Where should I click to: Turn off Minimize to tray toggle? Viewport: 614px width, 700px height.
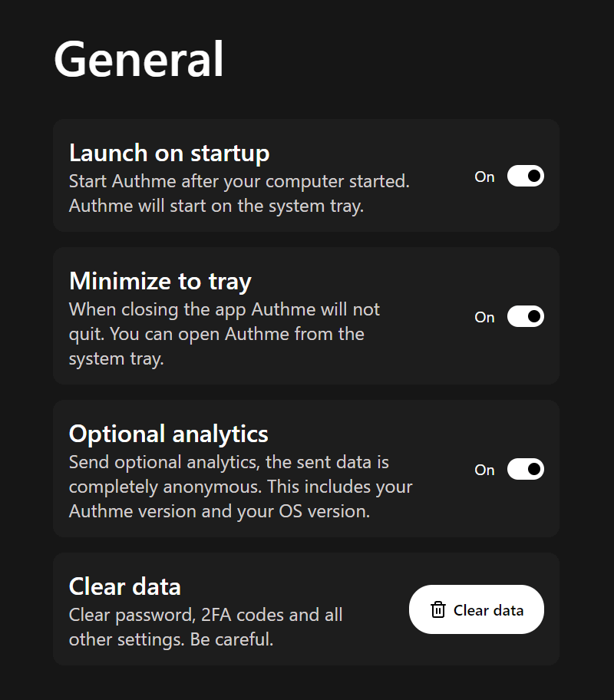tap(525, 316)
